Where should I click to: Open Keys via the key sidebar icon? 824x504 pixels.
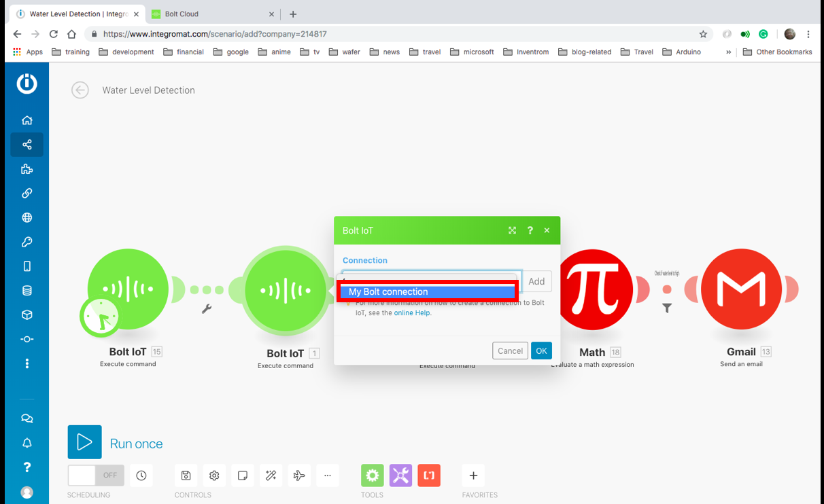(x=27, y=241)
